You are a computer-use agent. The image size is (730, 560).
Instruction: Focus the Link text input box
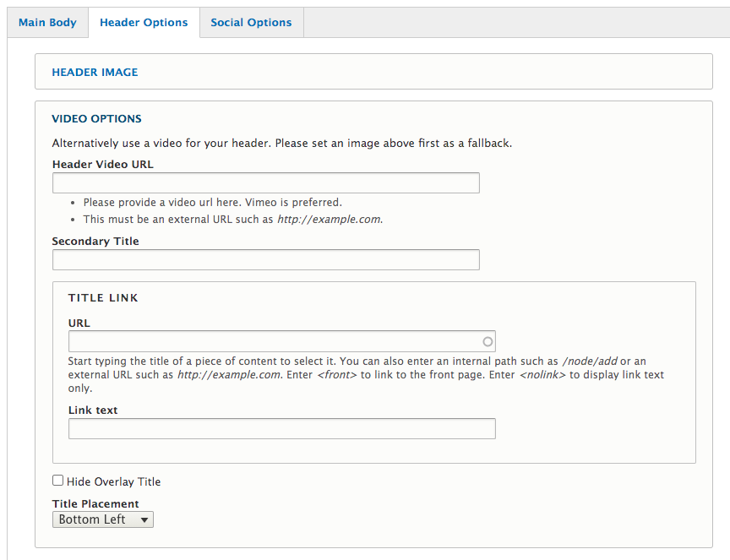click(281, 429)
